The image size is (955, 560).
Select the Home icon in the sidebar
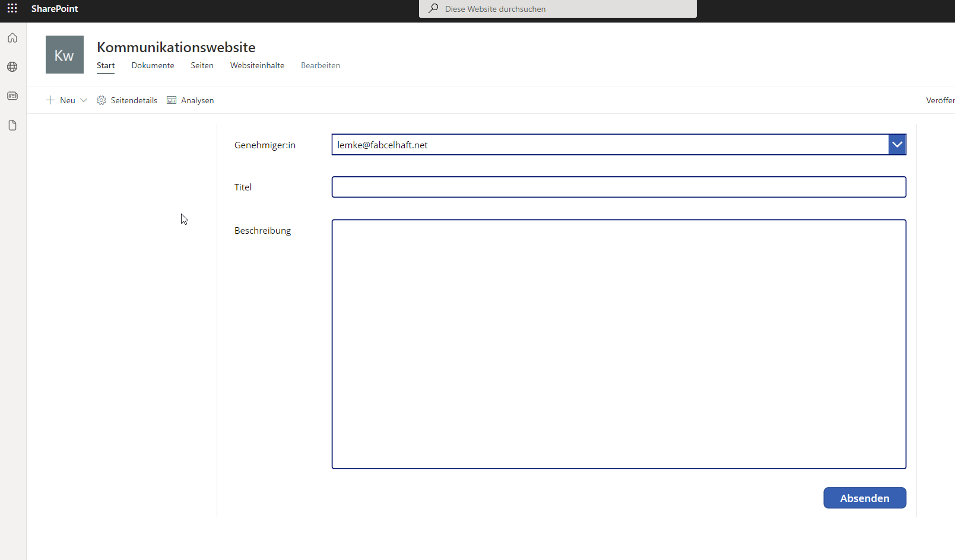pos(12,37)
